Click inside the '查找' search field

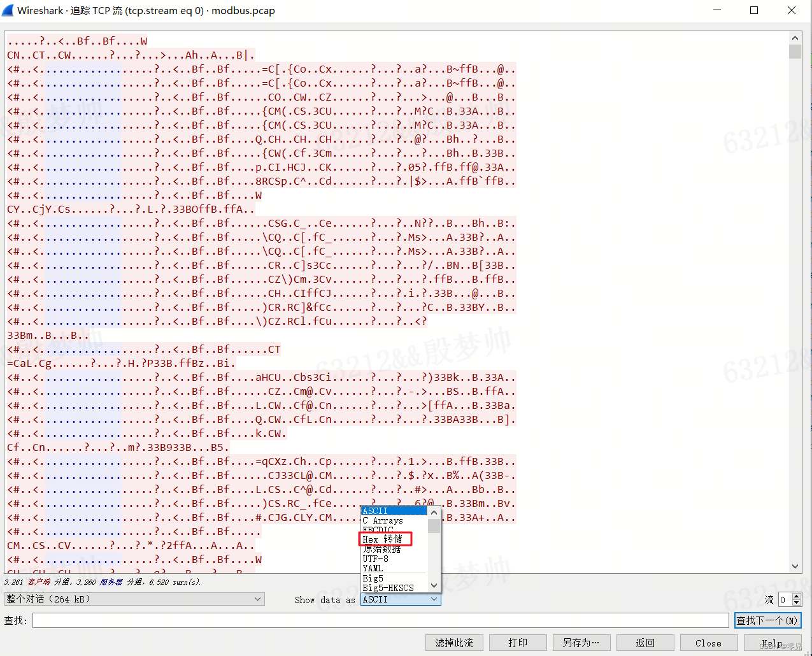point(376,620)
